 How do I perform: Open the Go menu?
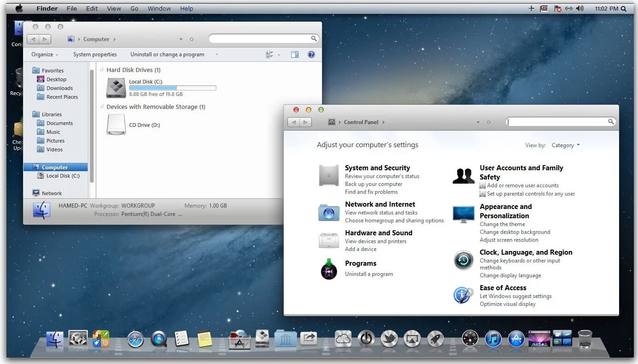pyautogui.click(x=134, y=8)
